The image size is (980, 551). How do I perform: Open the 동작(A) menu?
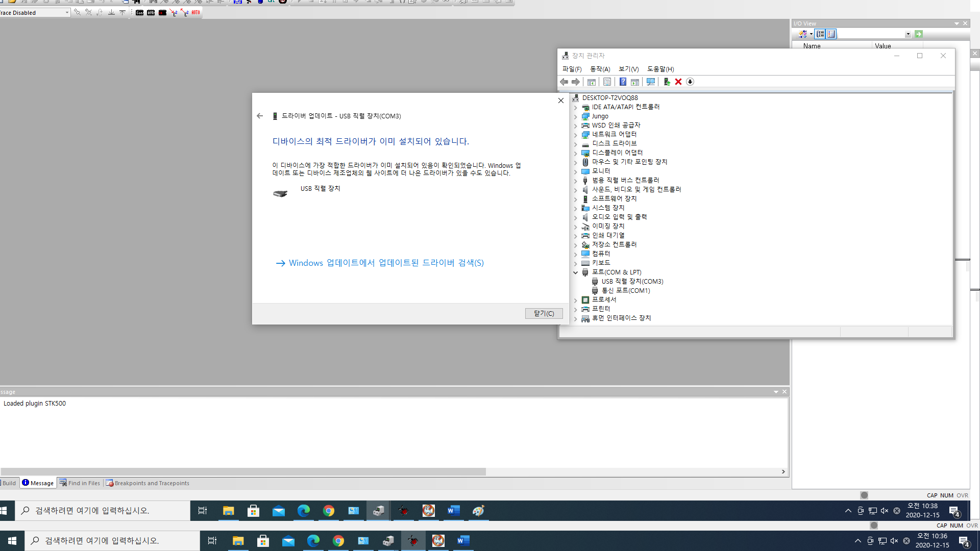click(600, 69)
